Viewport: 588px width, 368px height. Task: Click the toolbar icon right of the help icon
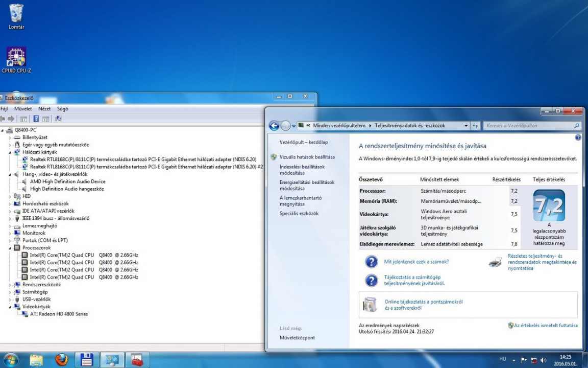(46, 119)
